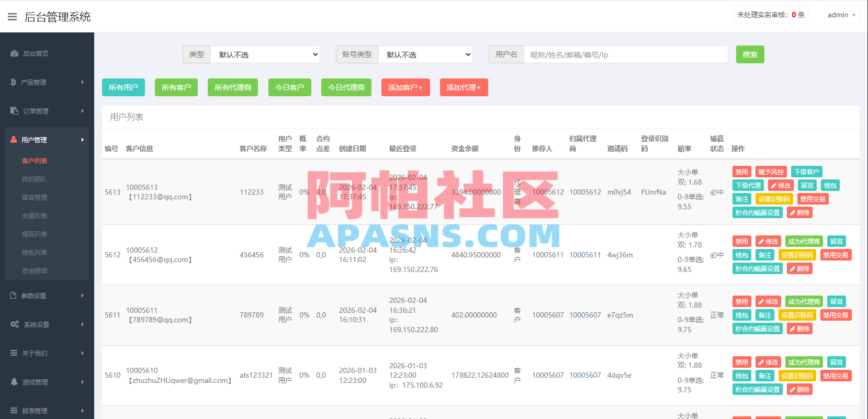Open the 账号类型 dropdown selector

coord(425,54)
